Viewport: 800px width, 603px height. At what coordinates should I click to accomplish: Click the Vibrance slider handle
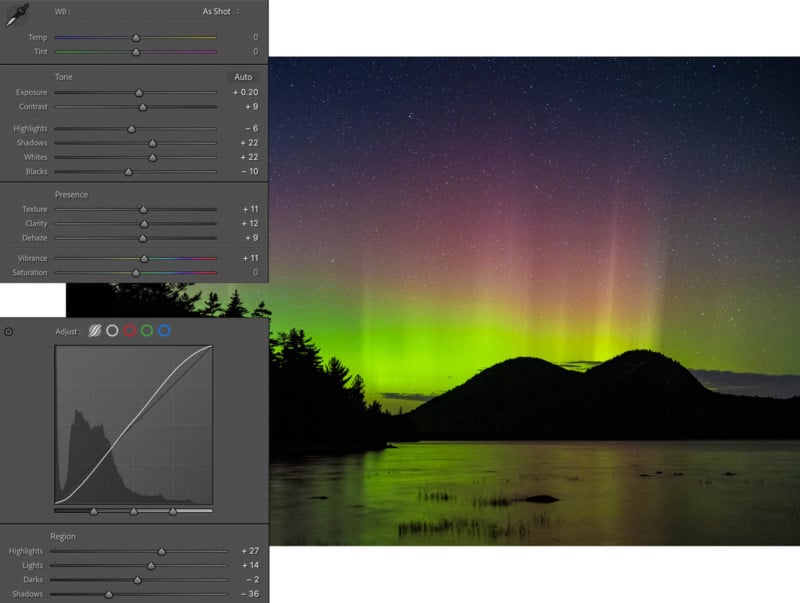click(143, 258)
